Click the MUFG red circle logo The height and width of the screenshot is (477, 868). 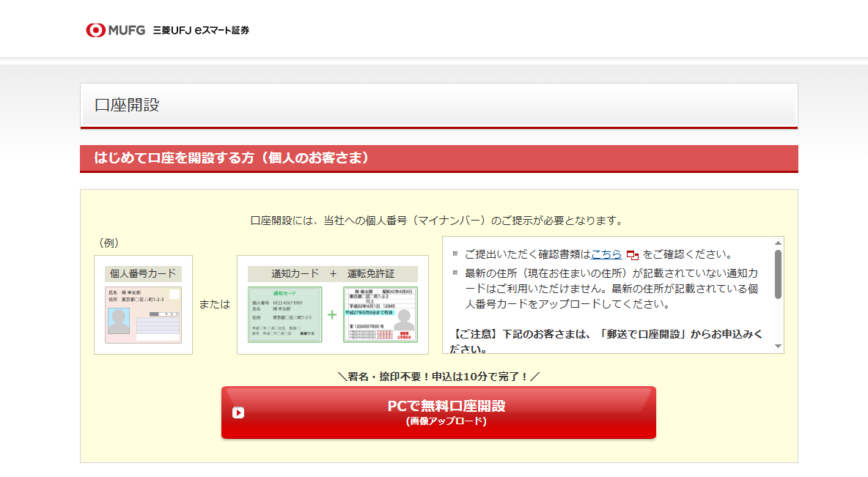click(x=96, y=30)
